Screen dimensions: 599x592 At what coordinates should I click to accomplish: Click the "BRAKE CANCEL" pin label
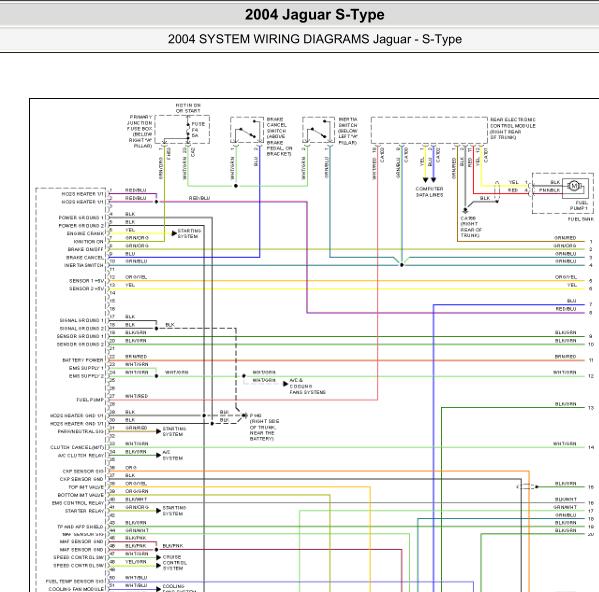pos(85,257)
